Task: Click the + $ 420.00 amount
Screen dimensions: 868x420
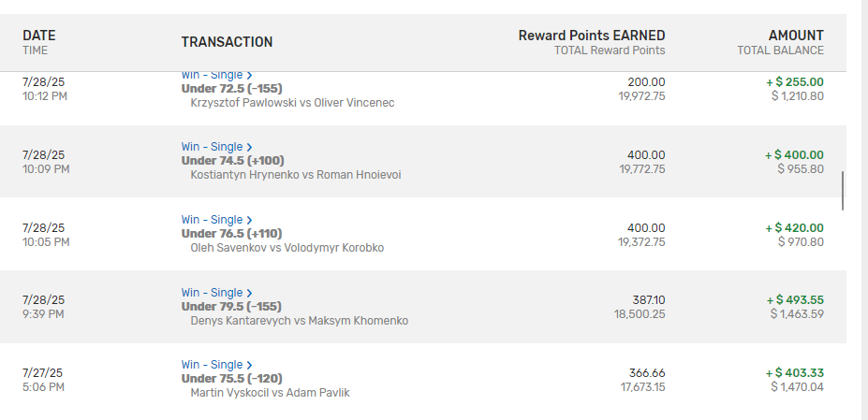Action: (794, 228)
